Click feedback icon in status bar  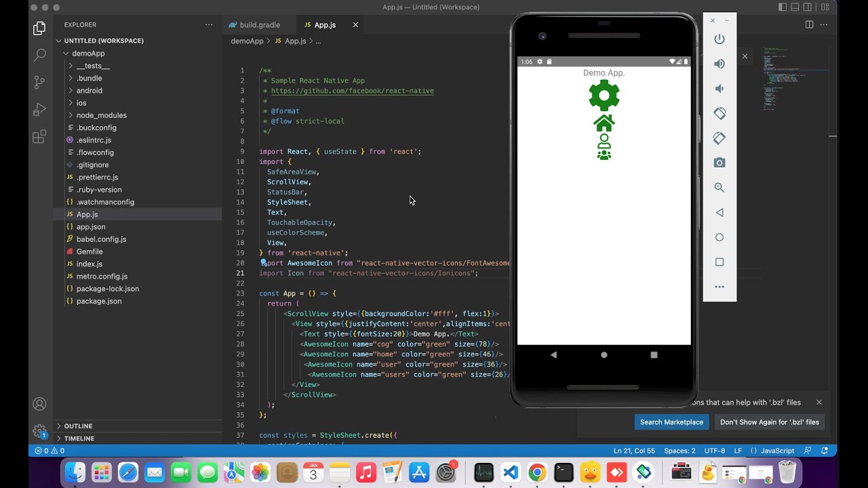point(808,451)
